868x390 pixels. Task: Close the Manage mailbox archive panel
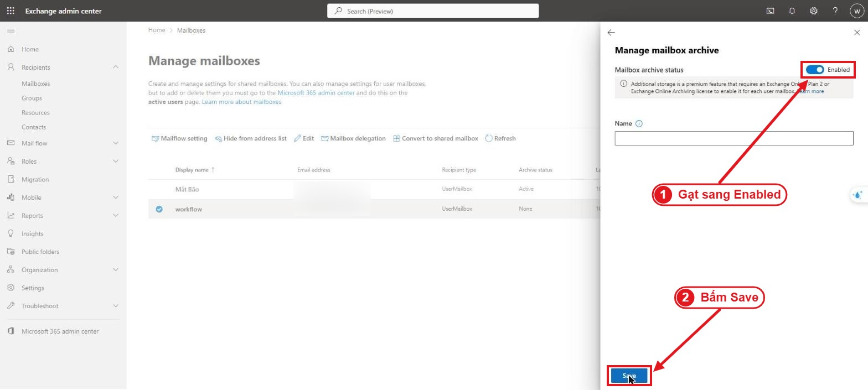(857, 33)
